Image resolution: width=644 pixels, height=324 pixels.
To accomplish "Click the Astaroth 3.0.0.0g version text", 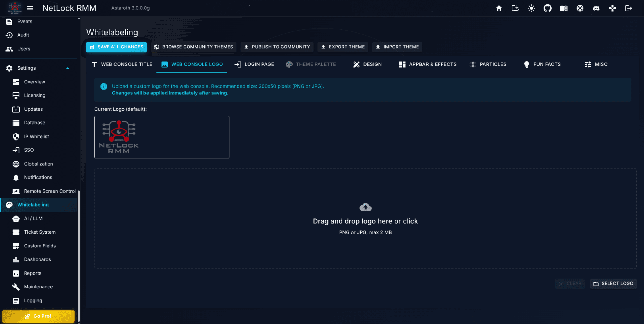I will point(130,8).
